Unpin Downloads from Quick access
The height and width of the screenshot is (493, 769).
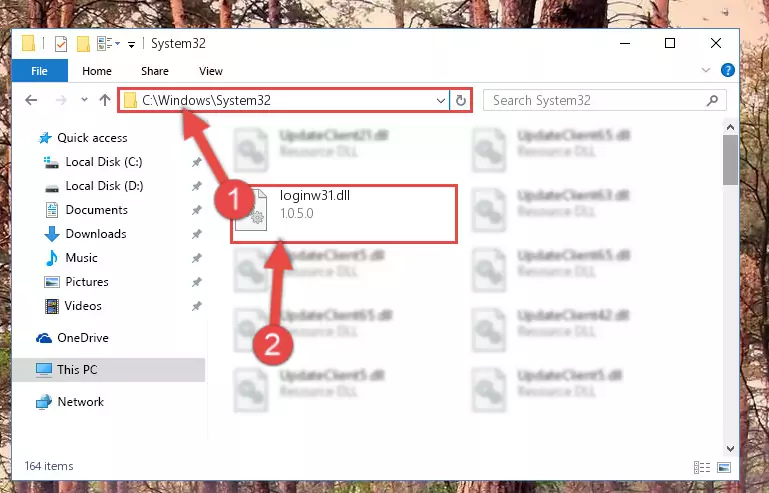196,234
